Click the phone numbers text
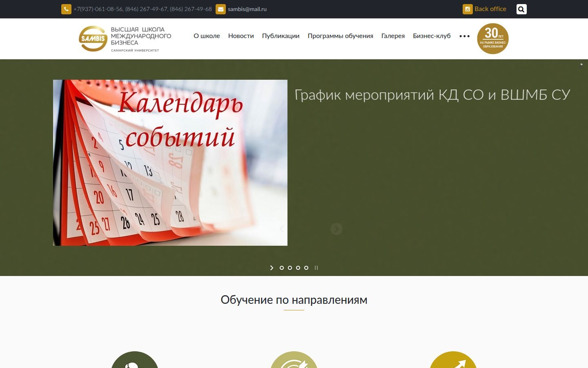This screenshot has height=368, width=588. pos(143,9)
